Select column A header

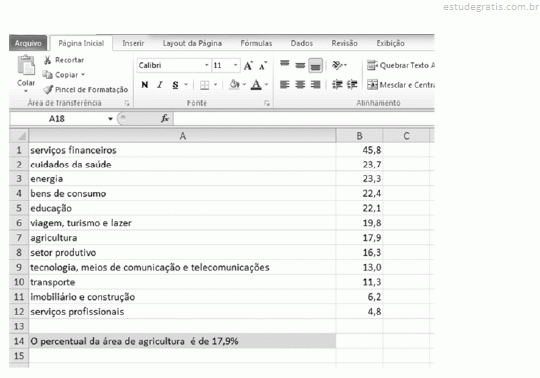(x=183, y=136)
